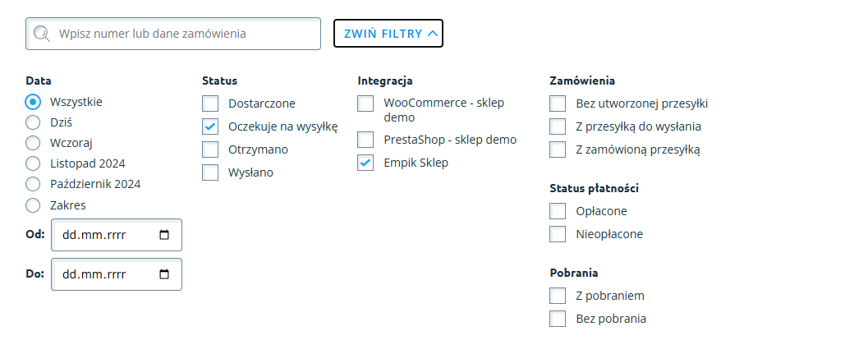
Task: Select the Wszystkie date radio button
Action: pos(33,102)
